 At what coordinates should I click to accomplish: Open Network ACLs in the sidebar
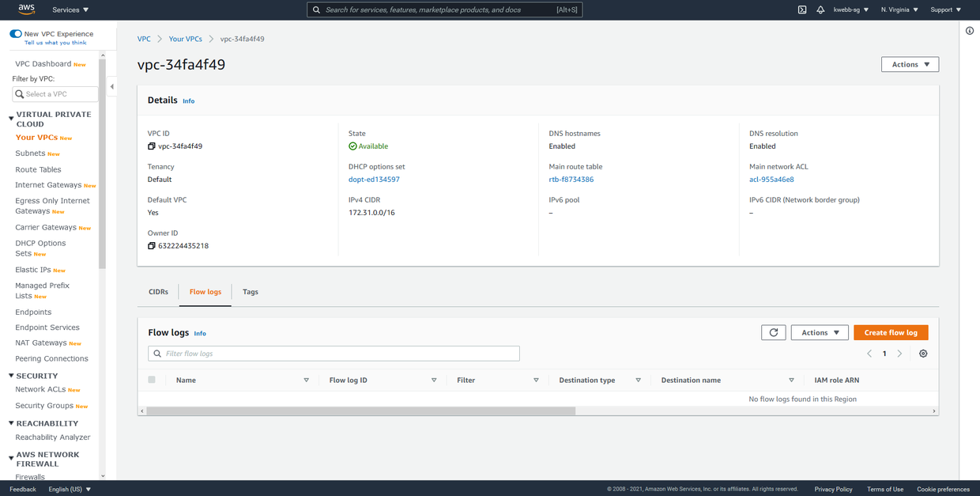(x=40, y=389)
